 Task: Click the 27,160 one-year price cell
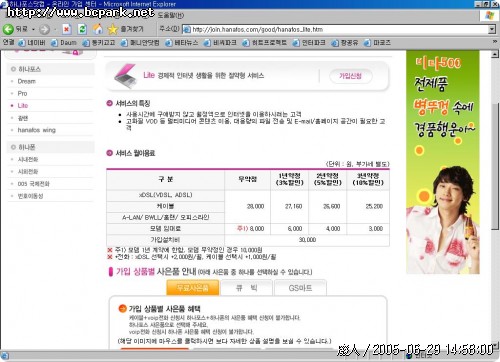coord(289,207)
